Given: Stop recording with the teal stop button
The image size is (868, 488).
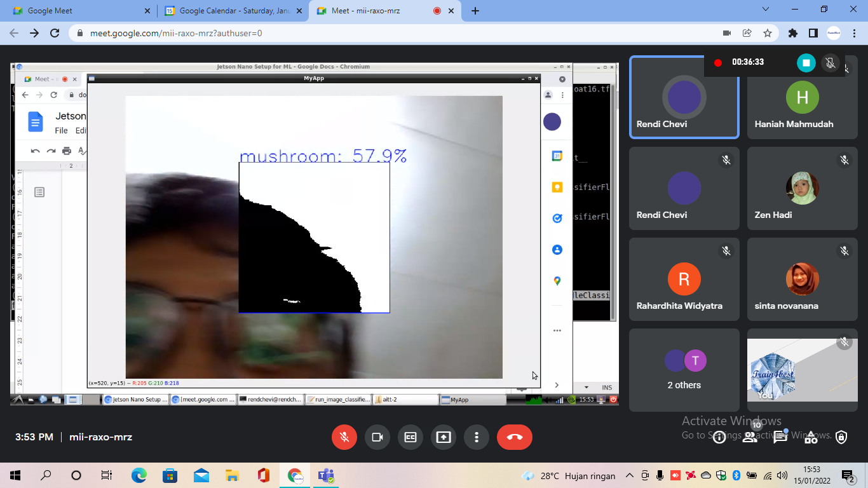Looking at the screenshot, I should [x=806, y=62].
